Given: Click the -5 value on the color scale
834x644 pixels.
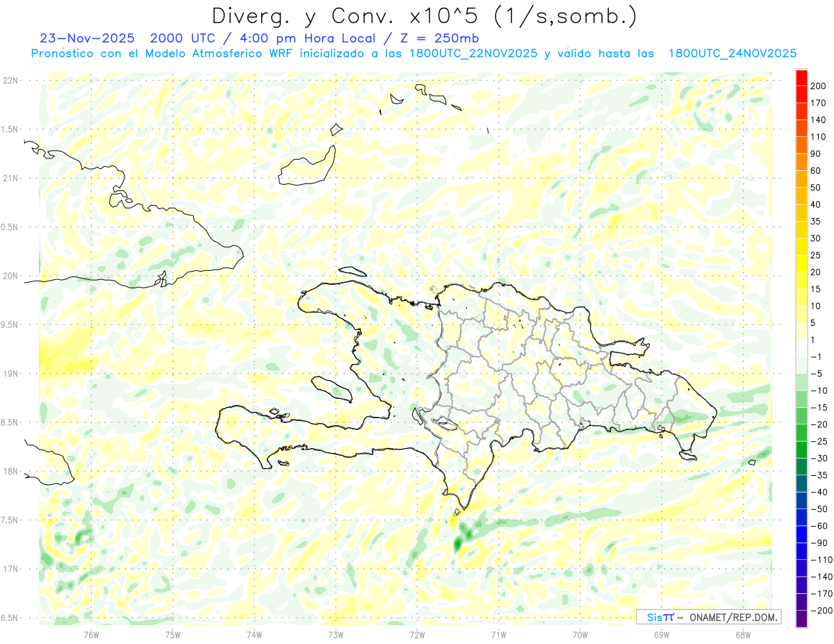Looking at the screenshot, I should (x=816, y=374).
